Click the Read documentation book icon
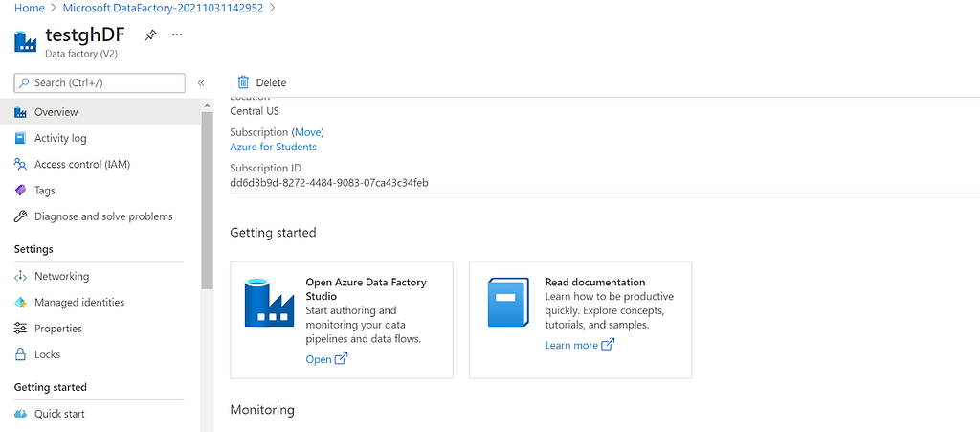The image size is (980, 432). [508, 303]
